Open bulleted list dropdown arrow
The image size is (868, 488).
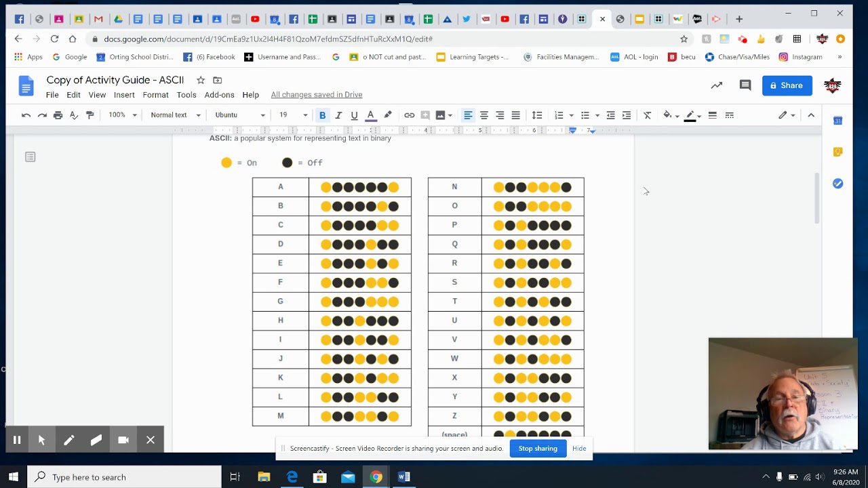[597, 115]
